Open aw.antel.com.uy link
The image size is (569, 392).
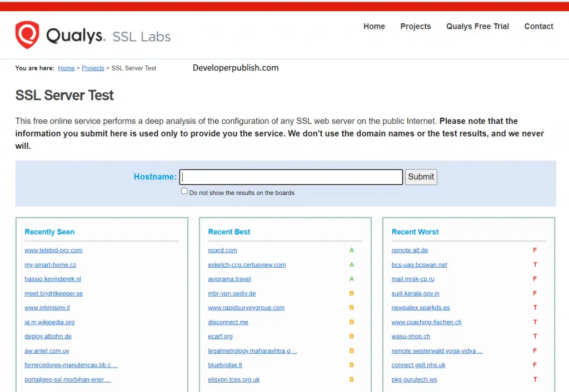pos(47,351)
